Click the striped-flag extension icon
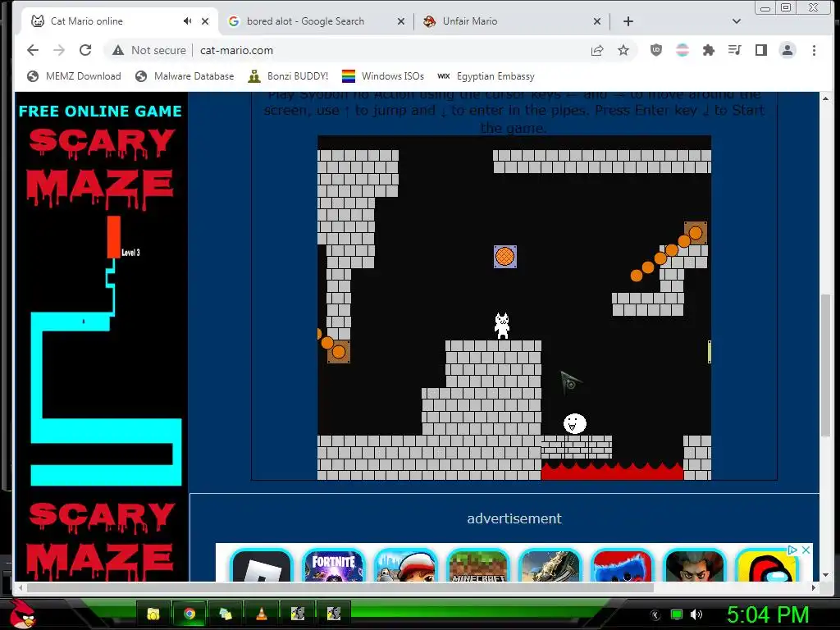 (x=682, y=50)
